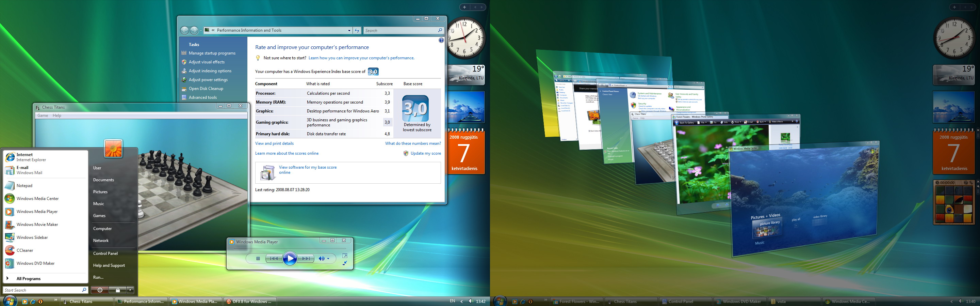Click the flower user picture atop the Start menu
The width and height of the screenshot is (980, 306).
[113, 148]
